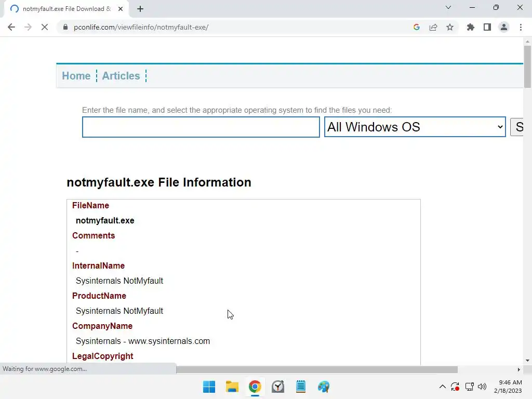Click the FileName label
The width and height of the screenshot is (532, 399).
coord(90,205)
